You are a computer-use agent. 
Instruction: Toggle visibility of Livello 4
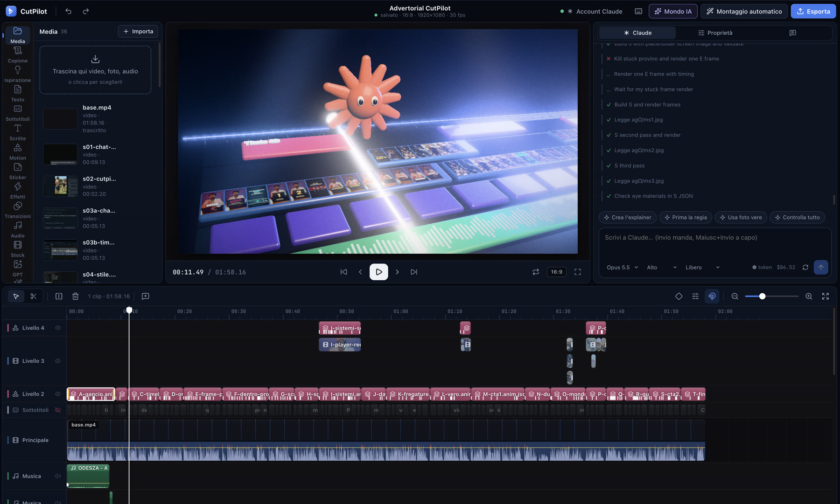click(58, 328)
